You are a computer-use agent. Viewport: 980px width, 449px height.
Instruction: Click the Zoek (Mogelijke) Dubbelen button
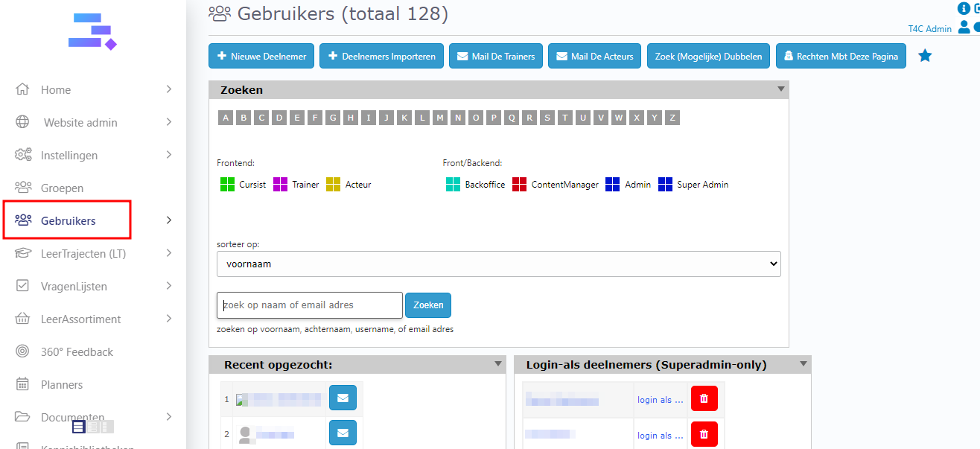coord(708,56)
